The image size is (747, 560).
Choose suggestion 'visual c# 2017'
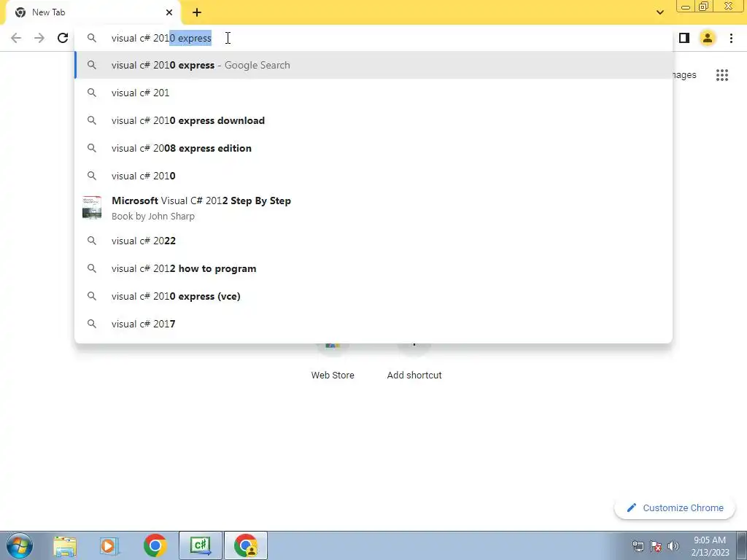(373, 324)
